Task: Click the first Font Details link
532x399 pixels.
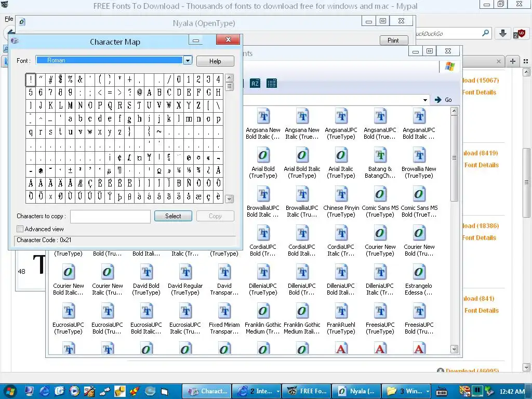Action: (x=479, y=92)
